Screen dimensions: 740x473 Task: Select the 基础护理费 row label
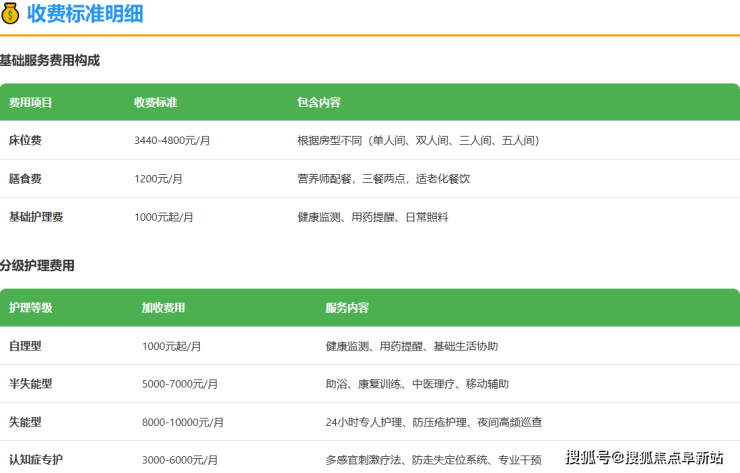tap(36, 217)
